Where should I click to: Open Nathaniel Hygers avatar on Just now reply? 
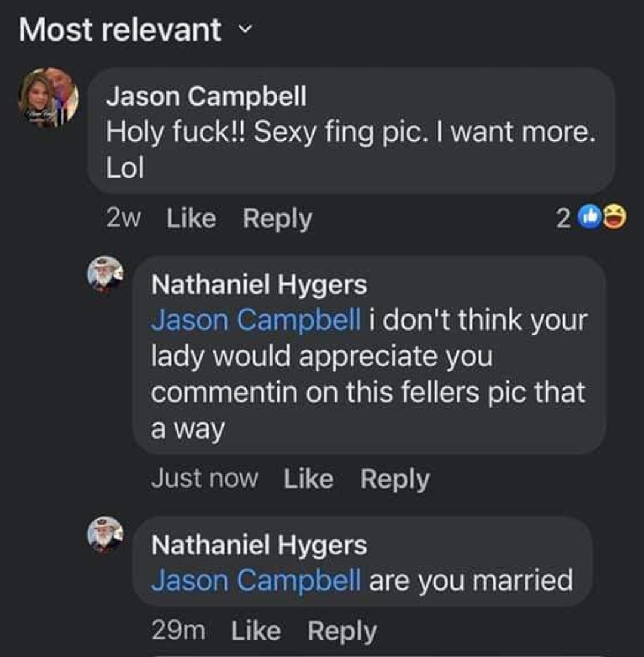(106, 274)
